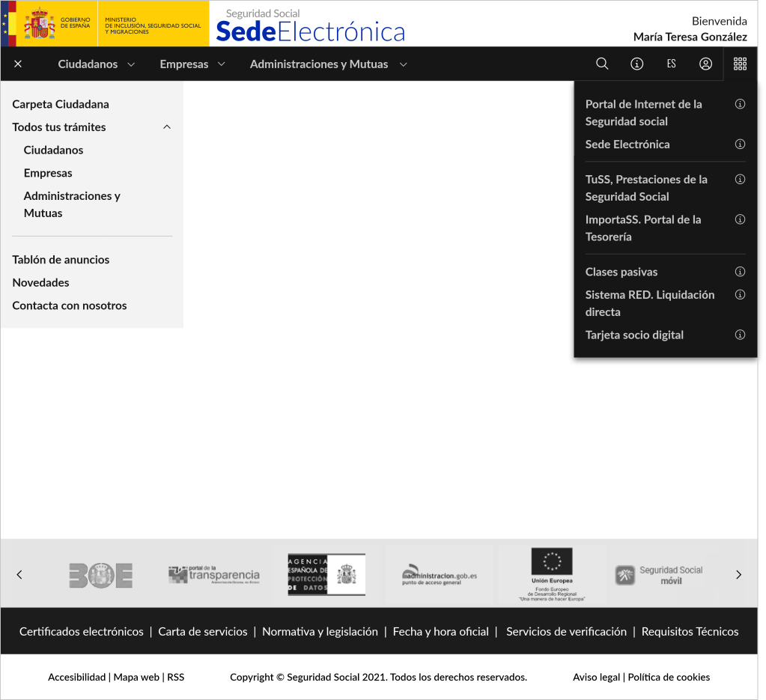Viewport: 766px width, 700px height.
Task: Close the side menu with X icon
Action: coord(18,64)
